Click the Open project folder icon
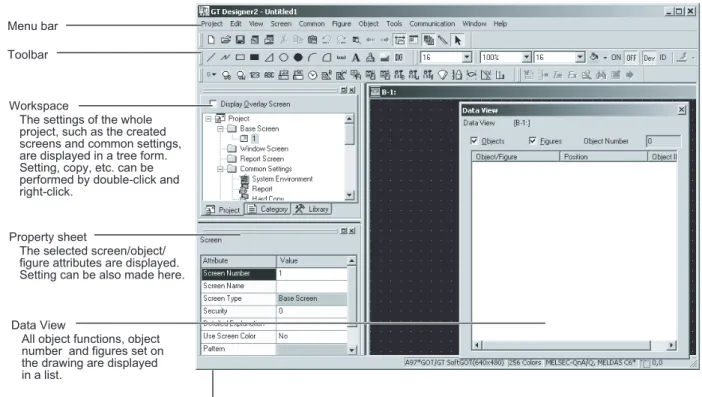This screenshot has width=702, height=397. (226, 40)
